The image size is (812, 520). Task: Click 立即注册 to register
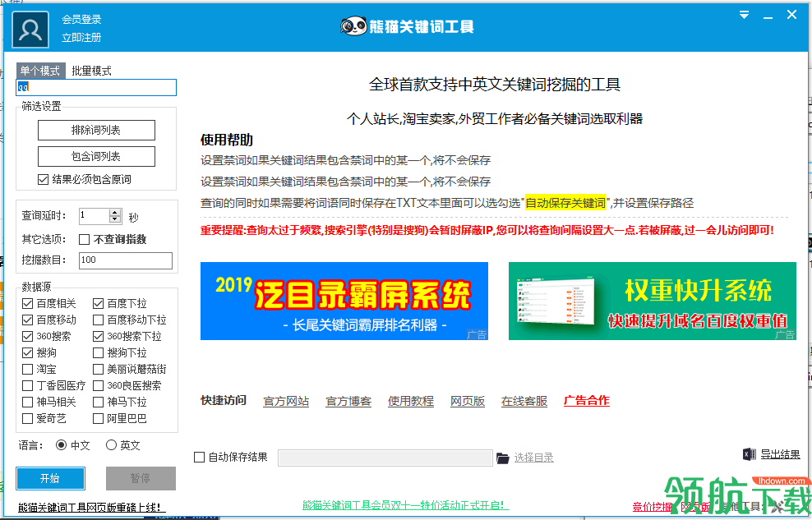(x=81, y=38)
